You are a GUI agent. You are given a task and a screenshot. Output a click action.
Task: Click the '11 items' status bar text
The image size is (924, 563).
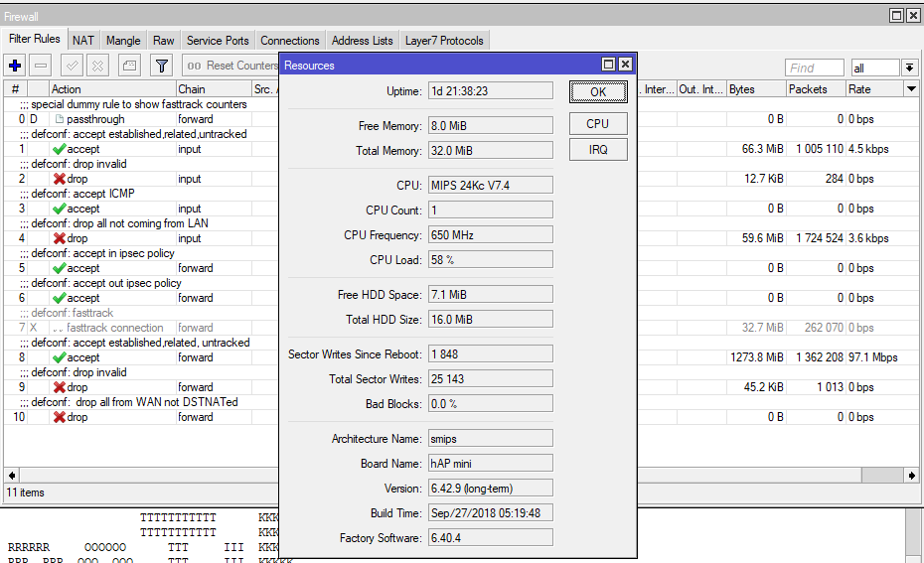click(26, 493)
